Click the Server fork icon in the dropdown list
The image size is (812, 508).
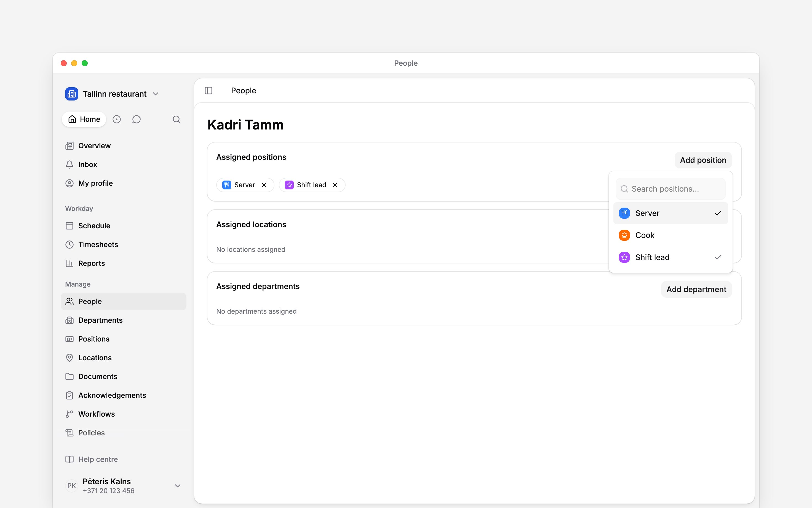(624, 213)
